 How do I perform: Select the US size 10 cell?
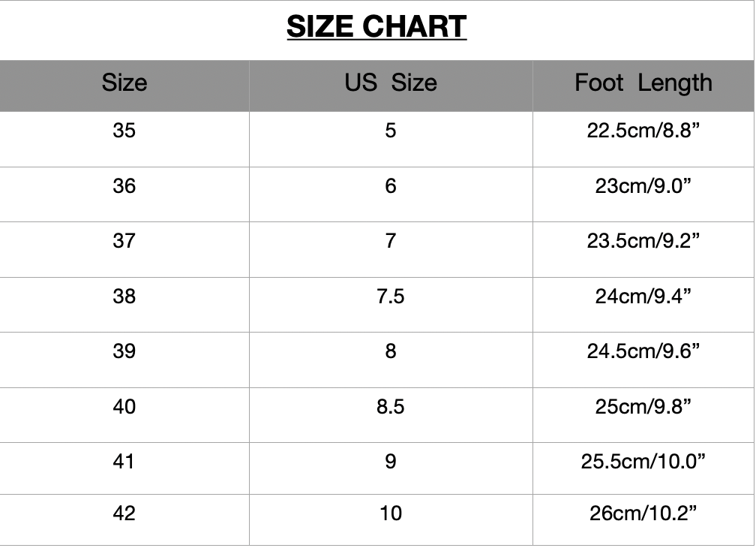(x=390, y=513)
